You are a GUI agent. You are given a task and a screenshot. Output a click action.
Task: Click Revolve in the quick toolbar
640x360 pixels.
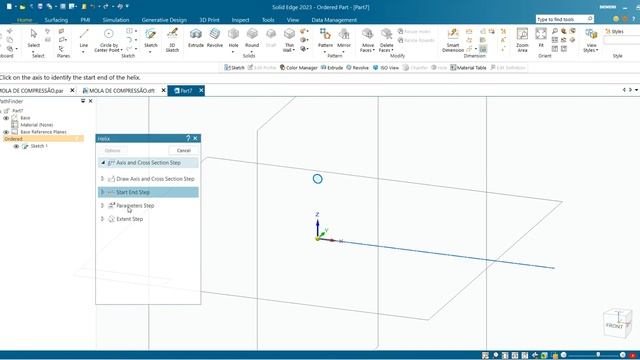click(357, 68)
